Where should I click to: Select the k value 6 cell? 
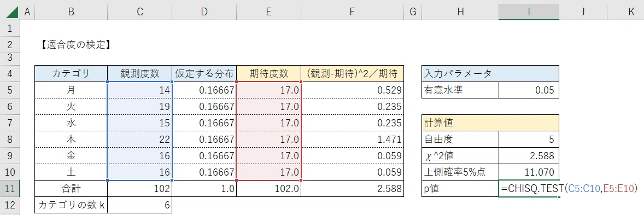pos(139,205)
